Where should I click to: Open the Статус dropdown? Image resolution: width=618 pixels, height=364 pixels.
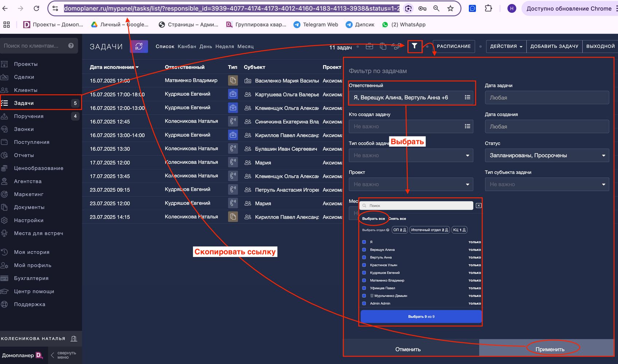tap(547, 155)
